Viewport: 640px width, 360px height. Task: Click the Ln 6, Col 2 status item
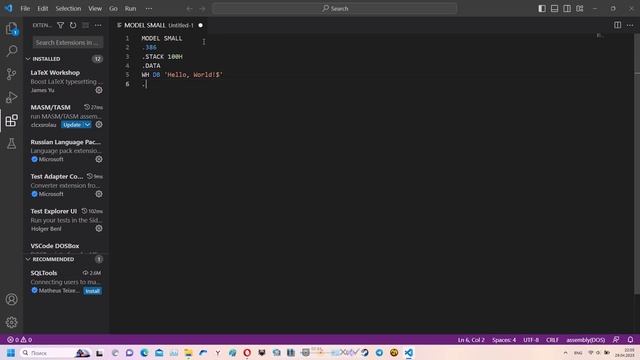click(x=471, y=340)
